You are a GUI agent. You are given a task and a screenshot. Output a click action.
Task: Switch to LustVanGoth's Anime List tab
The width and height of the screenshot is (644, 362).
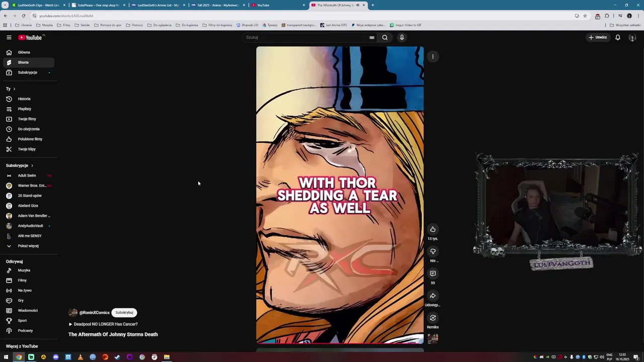[158, 5]
